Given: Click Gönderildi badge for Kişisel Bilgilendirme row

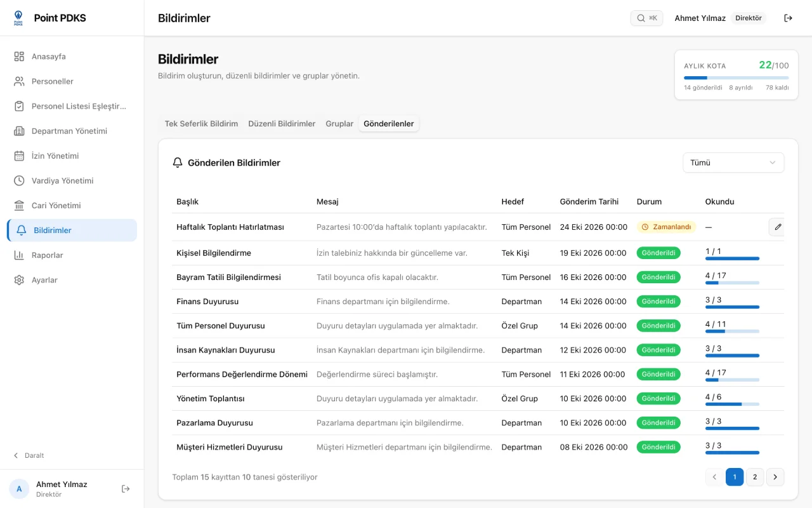Looking at the screenshot, I should coord(658,253).
